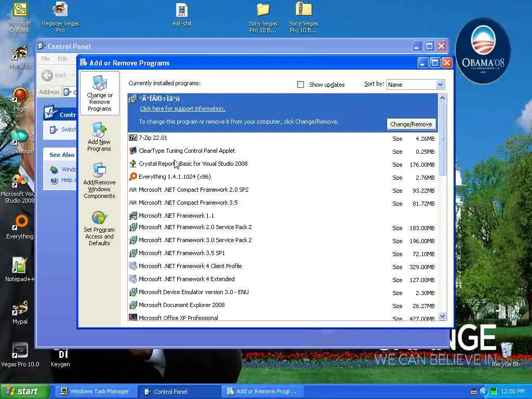
Task: Open Click here for support information link
Action: (182, 109)
